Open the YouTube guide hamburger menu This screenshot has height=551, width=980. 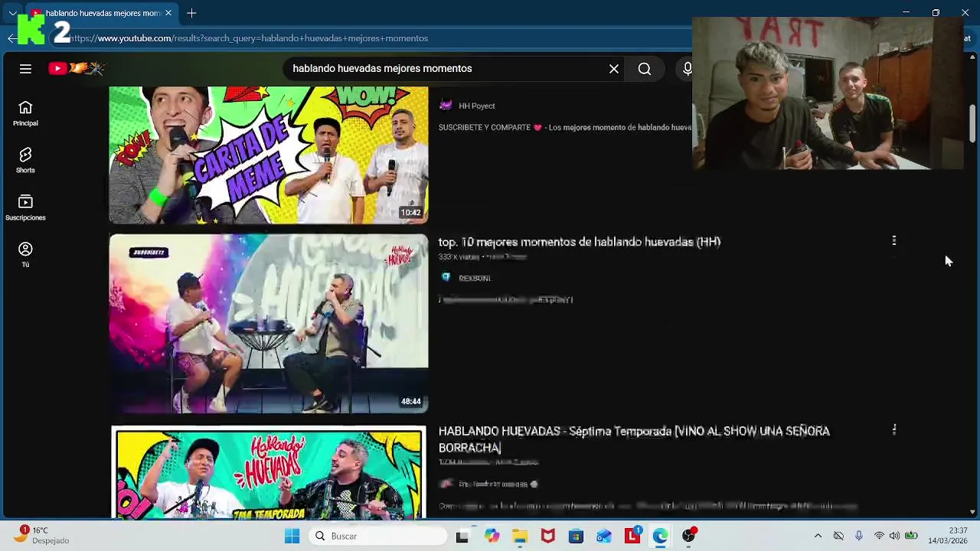(25, 69)
